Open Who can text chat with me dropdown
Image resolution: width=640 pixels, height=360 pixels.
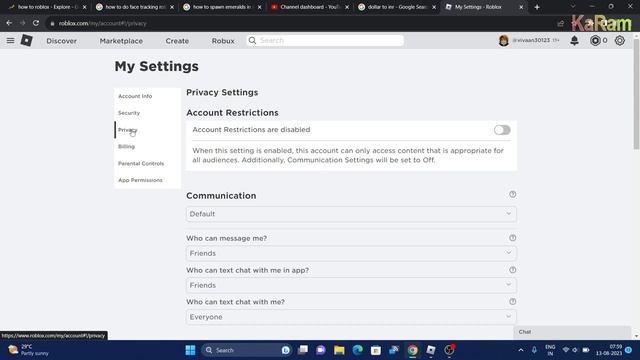pyautogui.click(x=351, y=317)
